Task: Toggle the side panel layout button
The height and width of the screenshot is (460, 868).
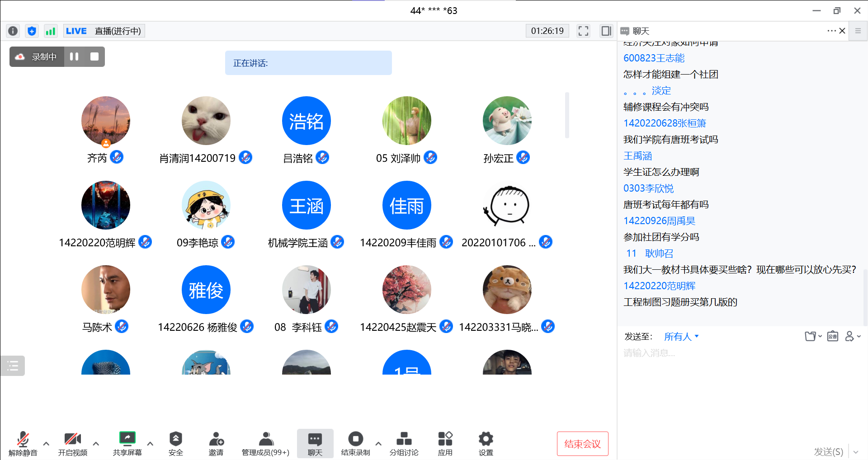Action: pyautogui.click(x=606, y=31)
